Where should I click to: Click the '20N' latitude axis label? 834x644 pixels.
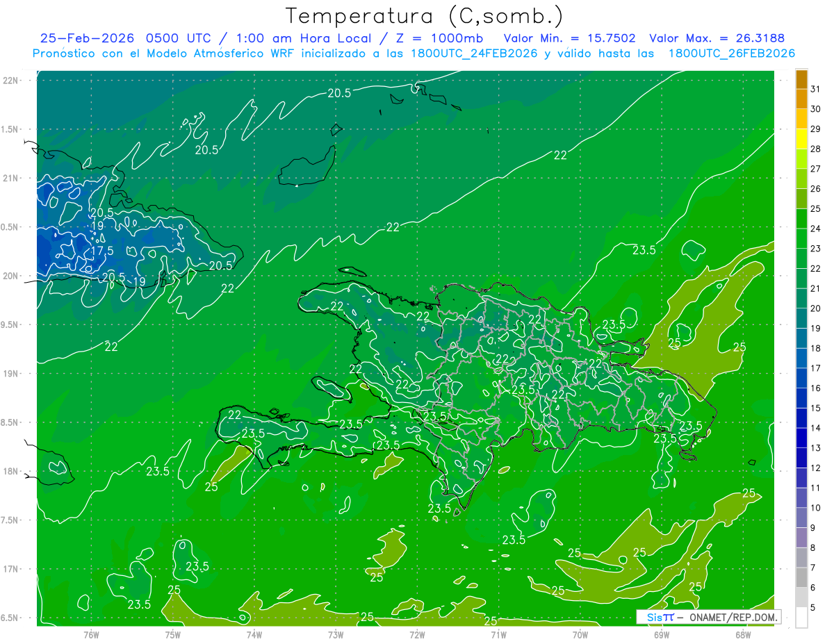click(12, 276)
